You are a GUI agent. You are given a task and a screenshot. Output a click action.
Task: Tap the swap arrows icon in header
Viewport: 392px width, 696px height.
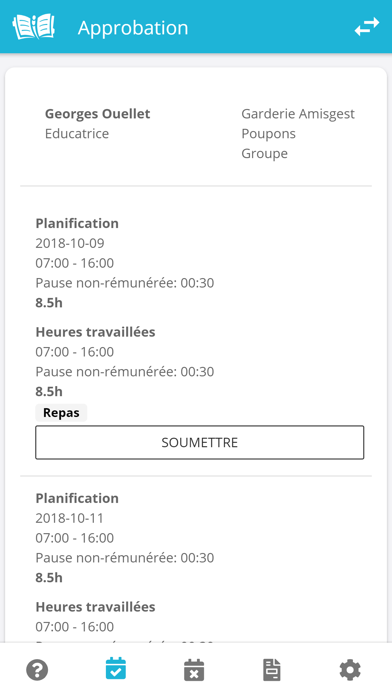(367, 27)
